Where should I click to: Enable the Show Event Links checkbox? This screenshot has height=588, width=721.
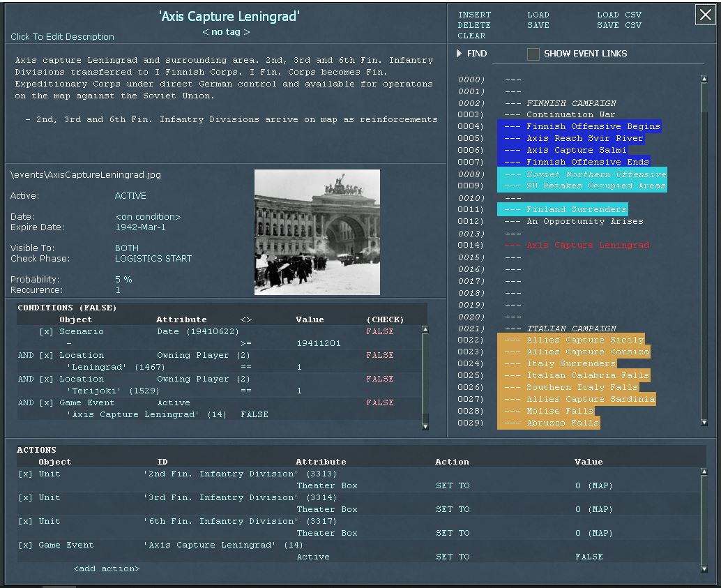(533, 54)
